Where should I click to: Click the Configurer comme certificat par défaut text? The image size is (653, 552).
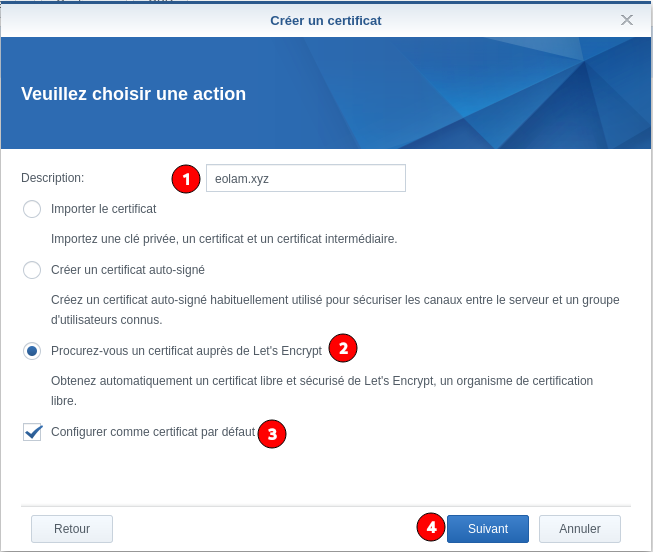point(152,432)
